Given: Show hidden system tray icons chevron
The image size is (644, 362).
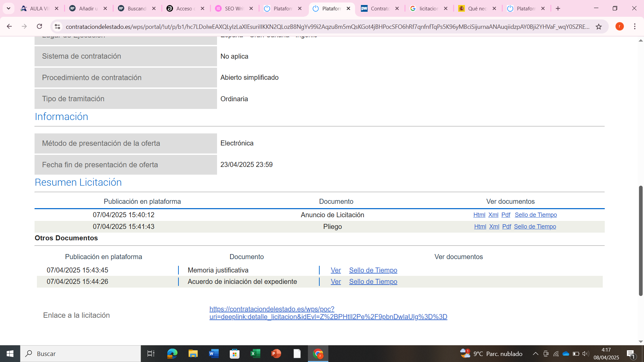Looking at the screenshot, I should 535,354.
